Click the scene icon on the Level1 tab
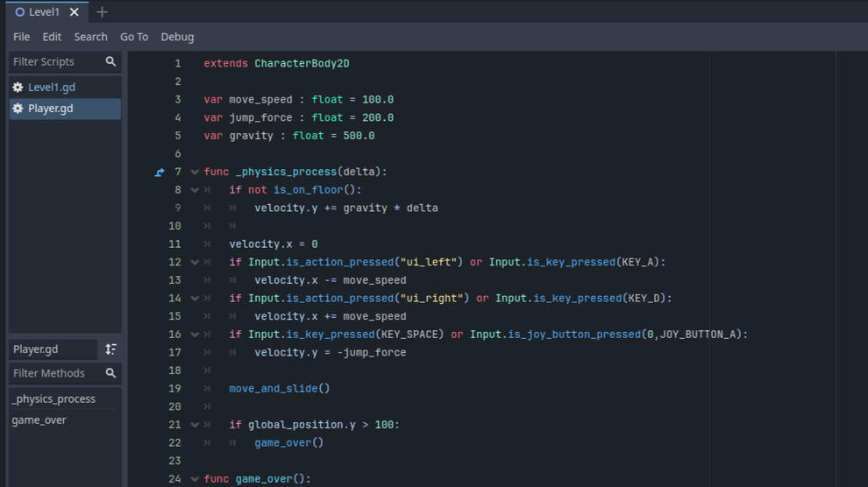The width and height of the screenshot is (868, 487). pyautogui.click(x=19, y=12)
